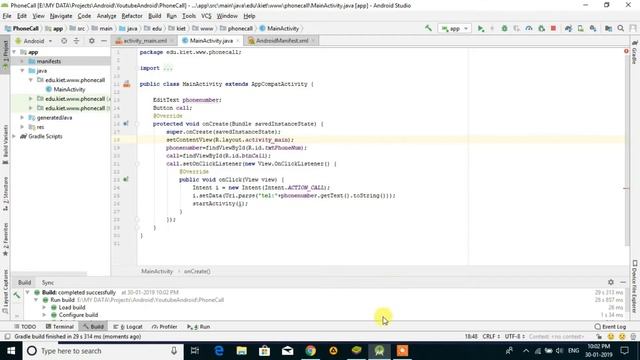Screen dimensions: 640x360
Task: Open the Refactor menu
Action: pyautogui.click(x=132, y=16)
